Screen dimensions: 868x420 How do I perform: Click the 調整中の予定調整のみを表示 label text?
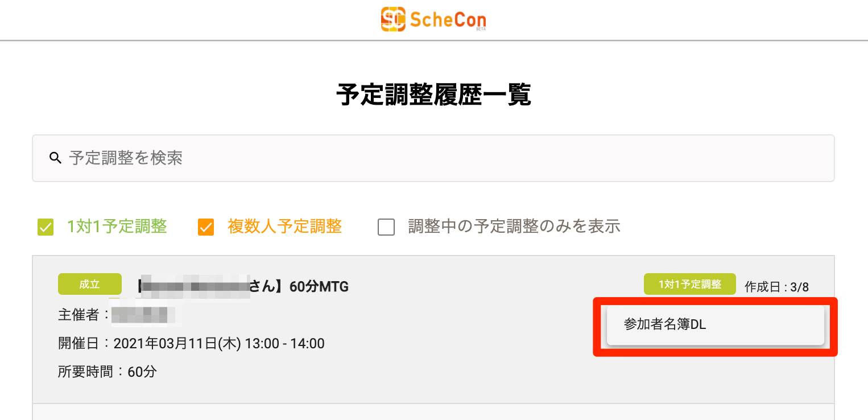[x=514, y=227]
